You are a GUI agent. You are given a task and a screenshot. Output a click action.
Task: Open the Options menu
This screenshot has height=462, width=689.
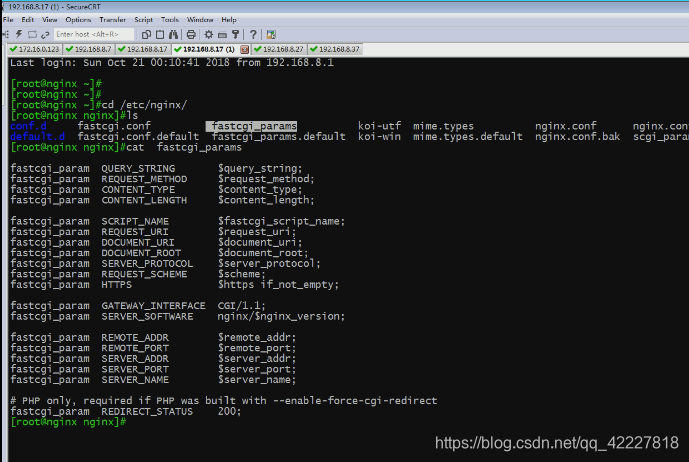pyautogui.click(x=78, y=20)
